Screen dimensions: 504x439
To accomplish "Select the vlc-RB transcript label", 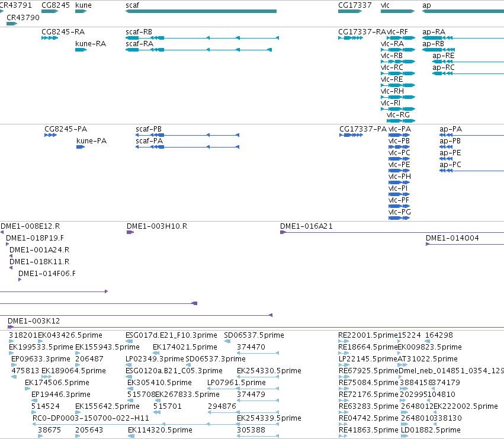I will tap(391, 56).
